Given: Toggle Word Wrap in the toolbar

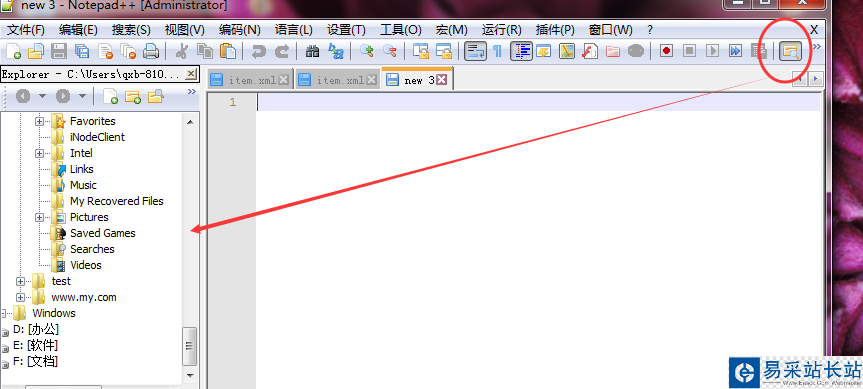Looking at the screenshot, I should 475,51.
